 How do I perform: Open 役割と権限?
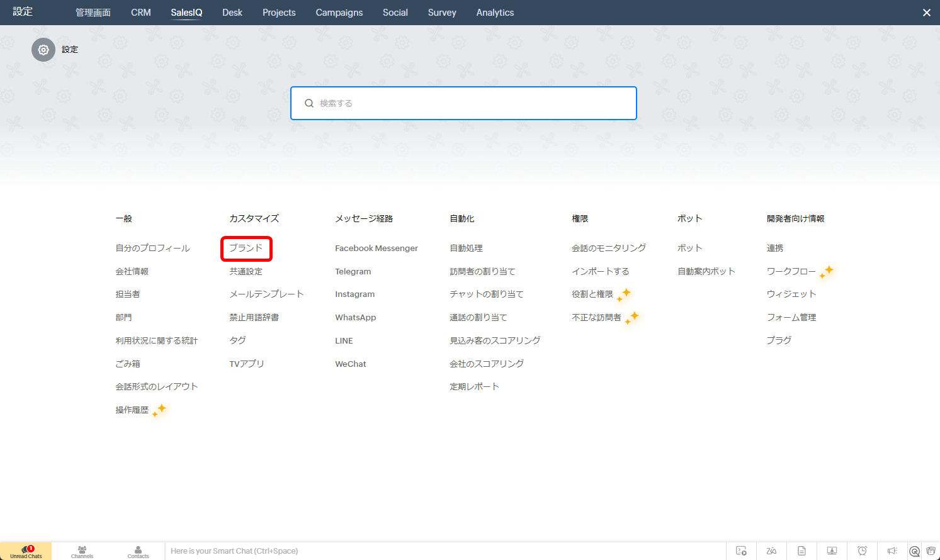[x=592, y=294]
